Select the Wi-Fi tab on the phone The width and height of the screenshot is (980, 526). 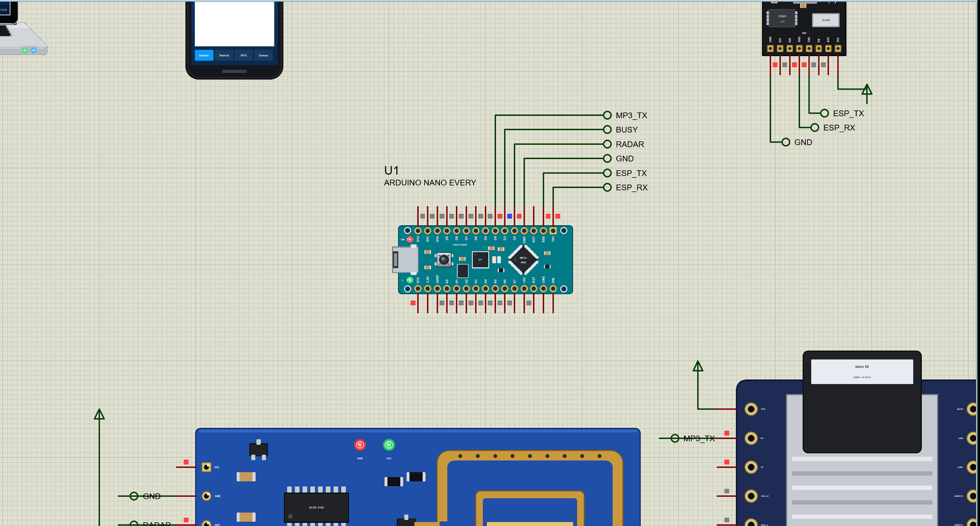pyautogui.click(x=243, y=55)
